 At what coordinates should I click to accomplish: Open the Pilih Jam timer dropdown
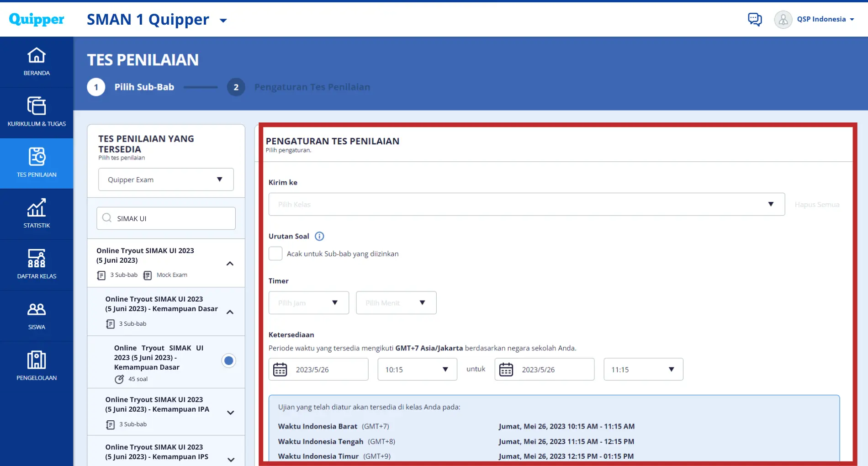pos(309,303)
